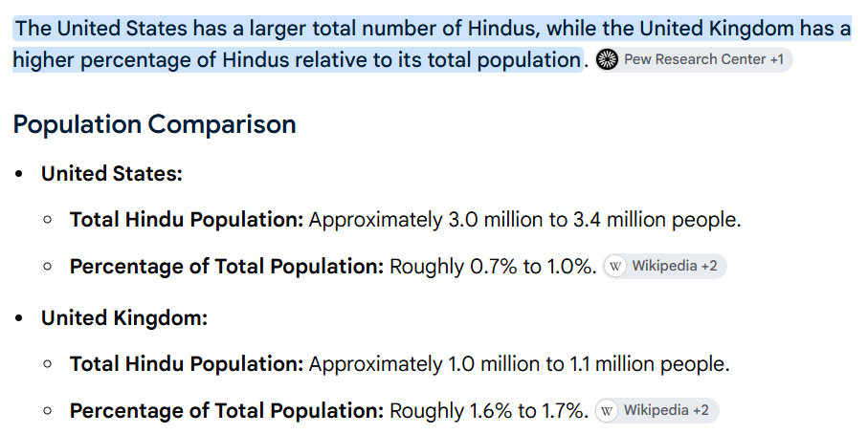
Task: Click 'Total Hindu Population' label under United Kingdom
Action: (186, 364)
